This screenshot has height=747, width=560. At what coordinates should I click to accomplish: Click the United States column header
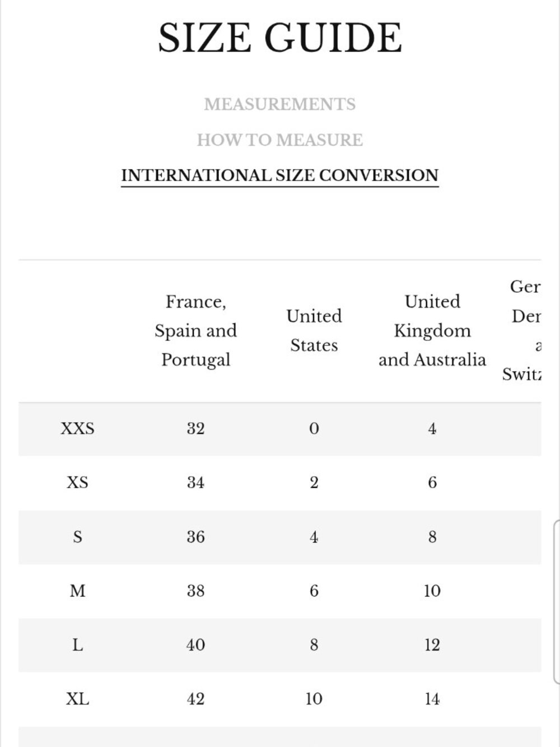pyautogui.click(x=314, y=331)
